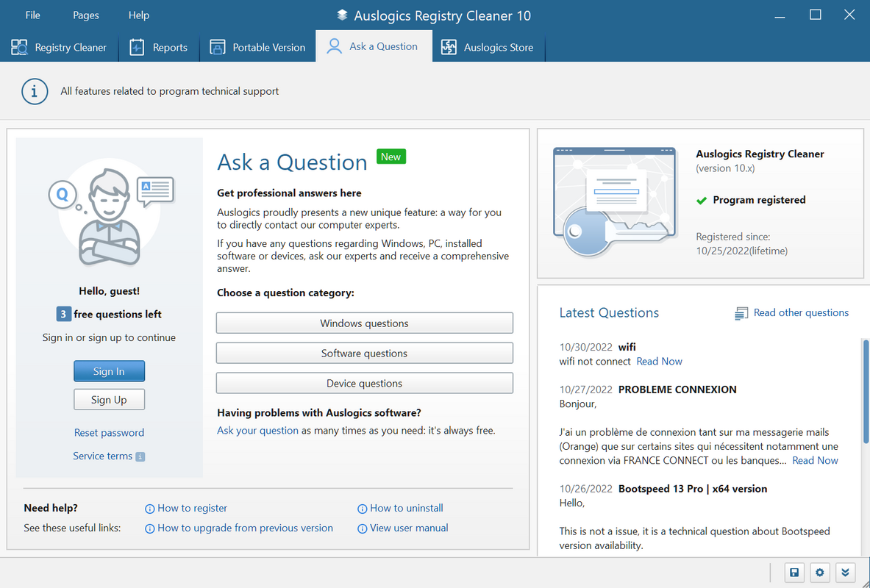This screenshot has height=588, width=870.
Task: Click the Sign In button
Action: pos(110,371)
